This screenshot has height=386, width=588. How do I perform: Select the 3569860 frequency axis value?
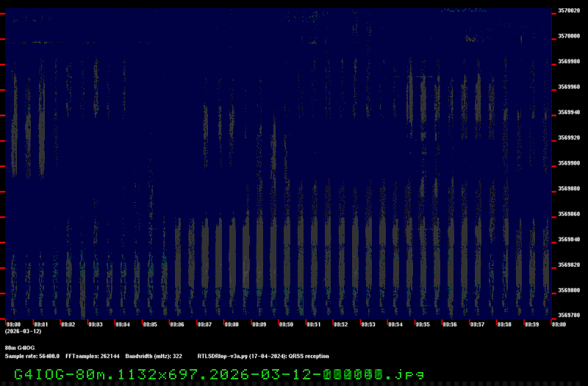click(x=569, y=214)
